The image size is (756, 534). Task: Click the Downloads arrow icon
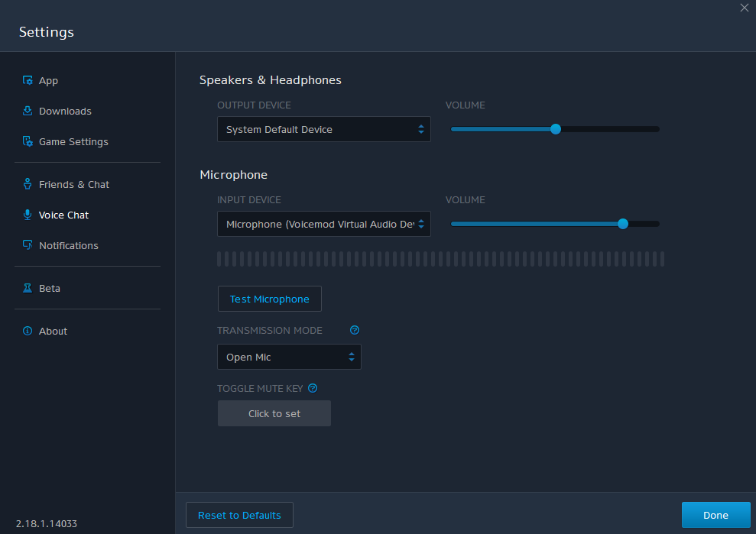click(x=28, y=111)
